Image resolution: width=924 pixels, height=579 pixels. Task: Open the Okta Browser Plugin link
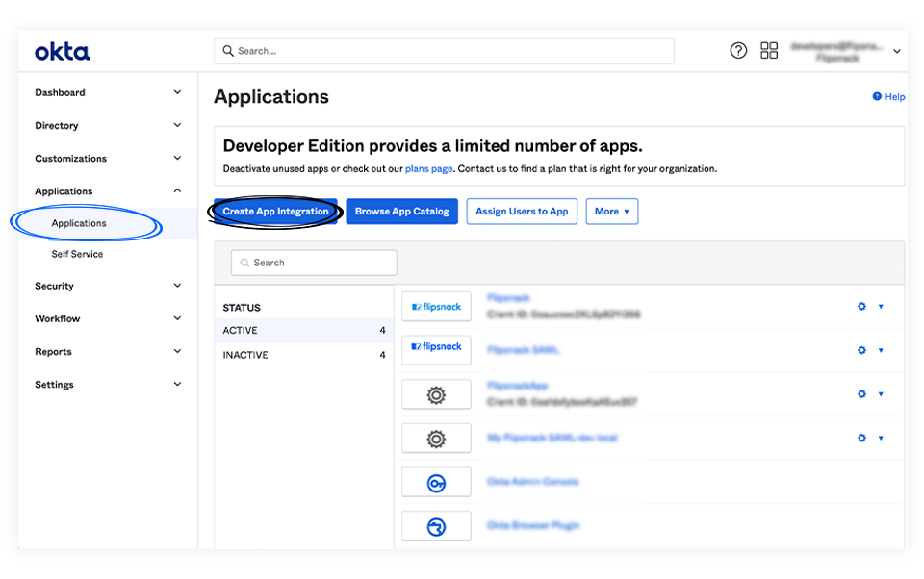(x=533, y=525)
